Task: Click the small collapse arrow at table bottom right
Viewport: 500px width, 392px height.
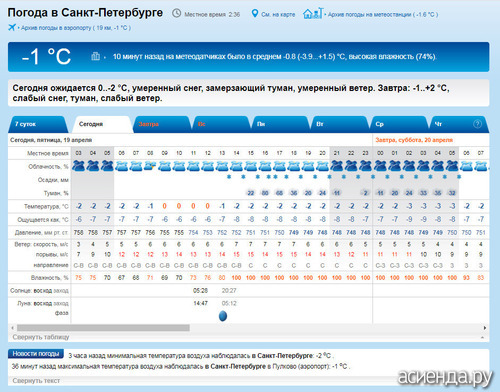Action: pos(482,337)
